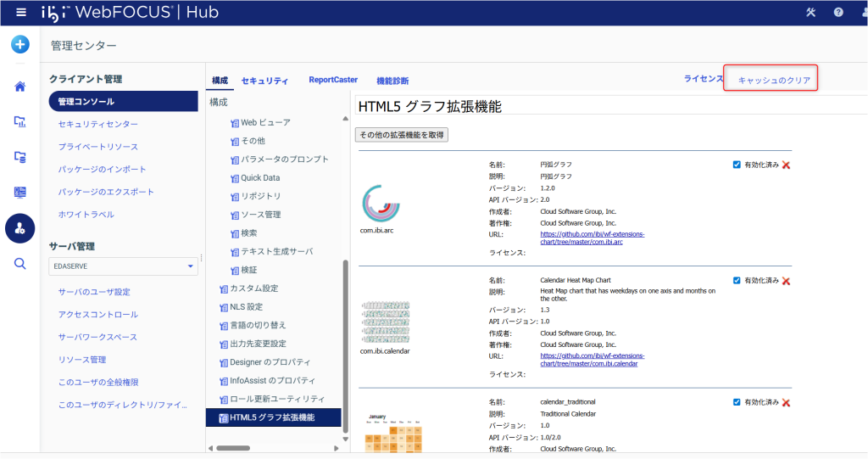Image resolution: width=868 pixels, height=459 pixels.
Task: Toggle 有効化済み for Calendar Heat Map Chart
Action: (x=737, y=280)
